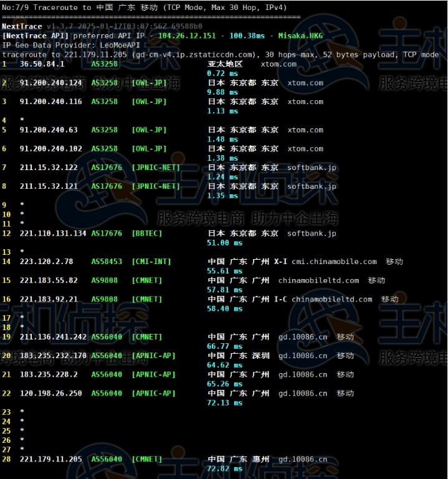Select the 57.81 ms latency value
The width and height of the screenshot is (448, 479).
pos(224,290)
